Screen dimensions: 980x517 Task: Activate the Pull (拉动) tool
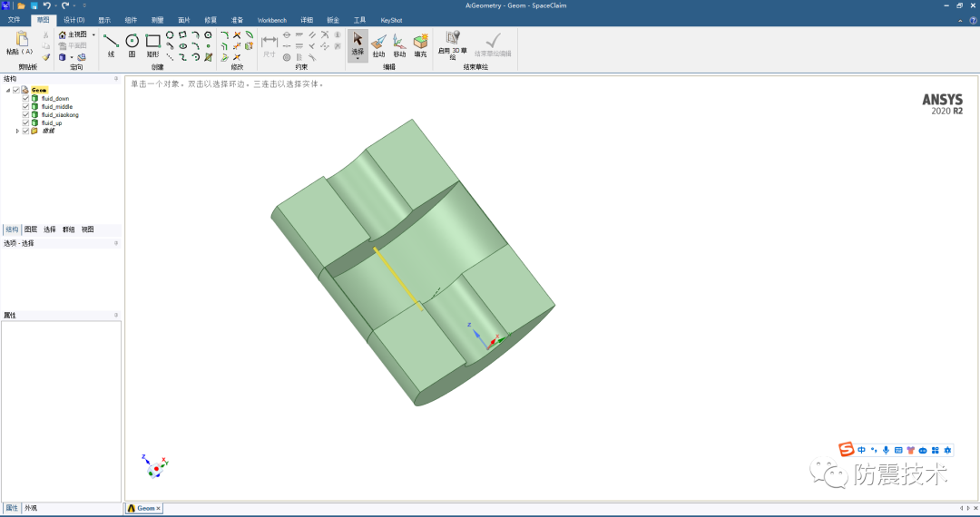378,45
